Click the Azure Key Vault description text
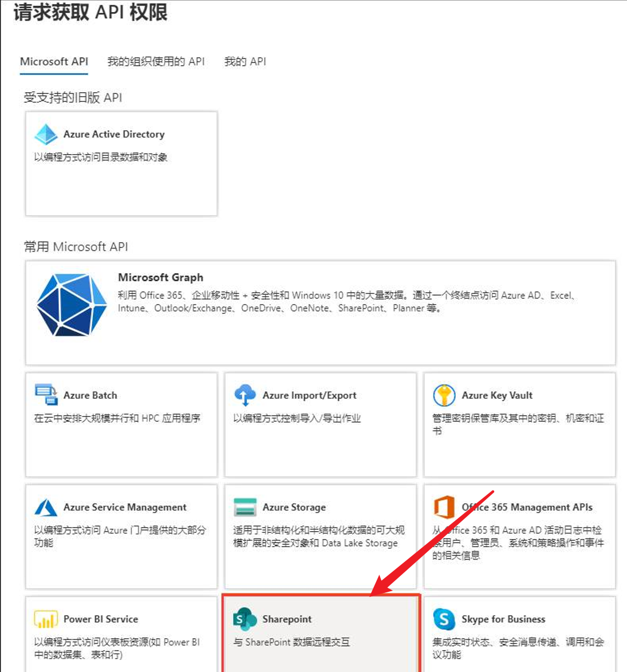 tap(518, 425)
